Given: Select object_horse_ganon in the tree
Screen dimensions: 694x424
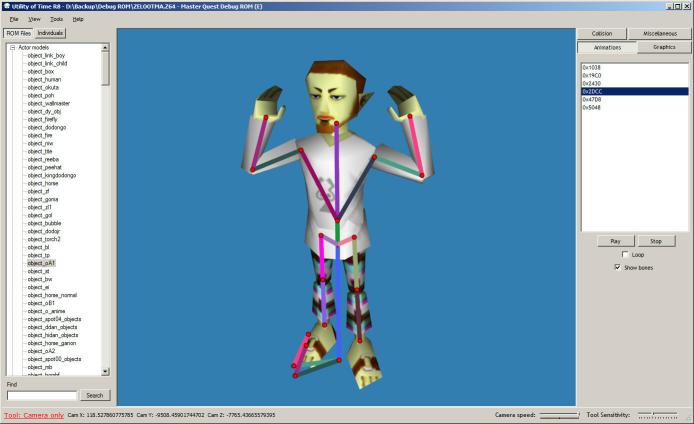Looking at the screenshot, I should [x=52, y=343].
